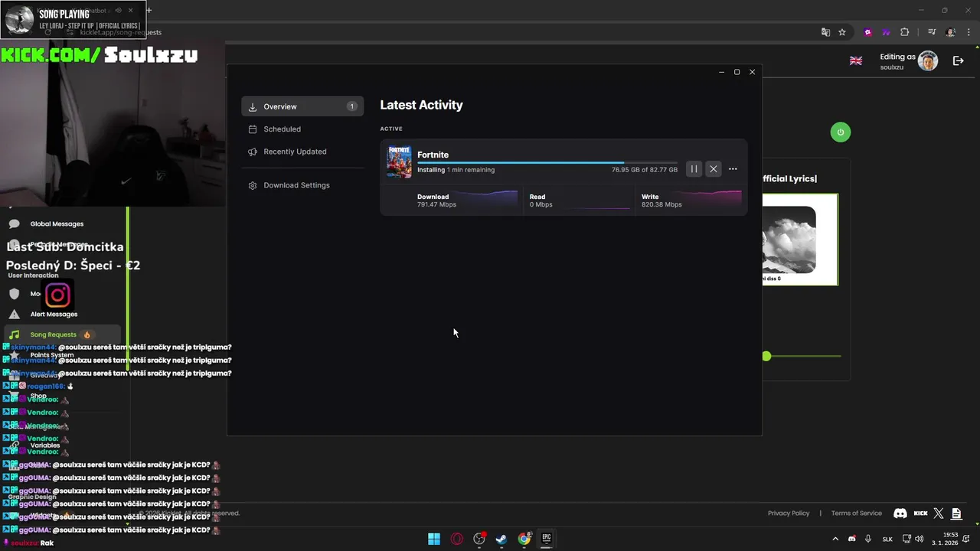Click the microphone tray icon
Image resolution: width=980 pixels, height=551 pixels.
click(868, 539)
